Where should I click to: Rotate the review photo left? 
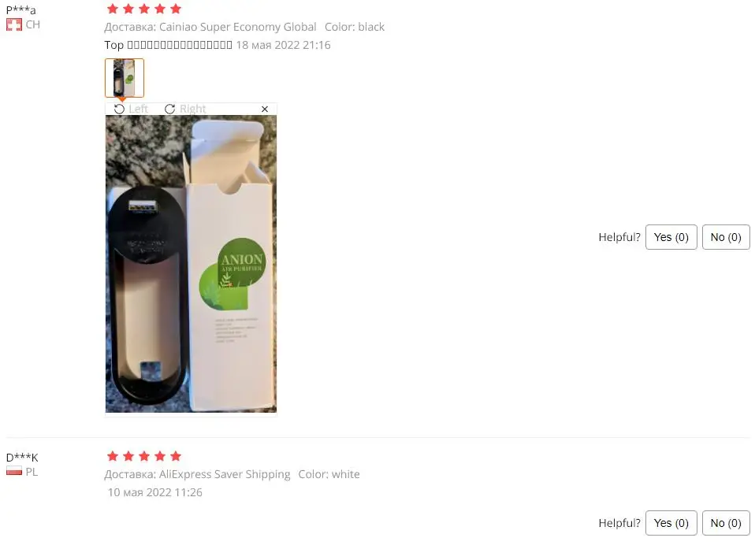pyautogui.click(x=131, y=109)
